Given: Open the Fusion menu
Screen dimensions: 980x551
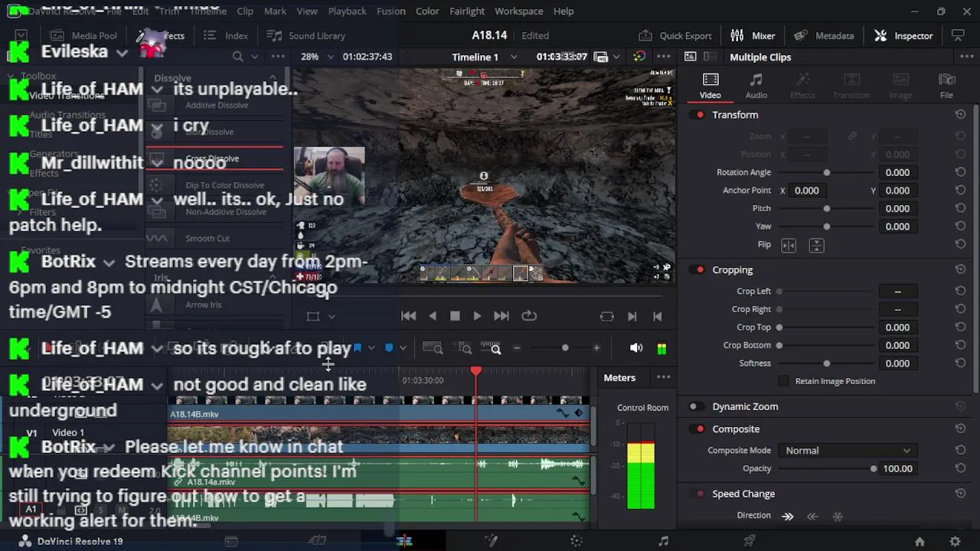Looking at the screenshot, I should (390, 11).
